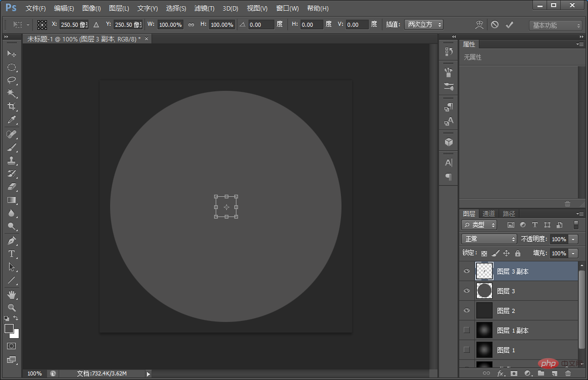Select the Horizontal Type tool

[12, 254]
